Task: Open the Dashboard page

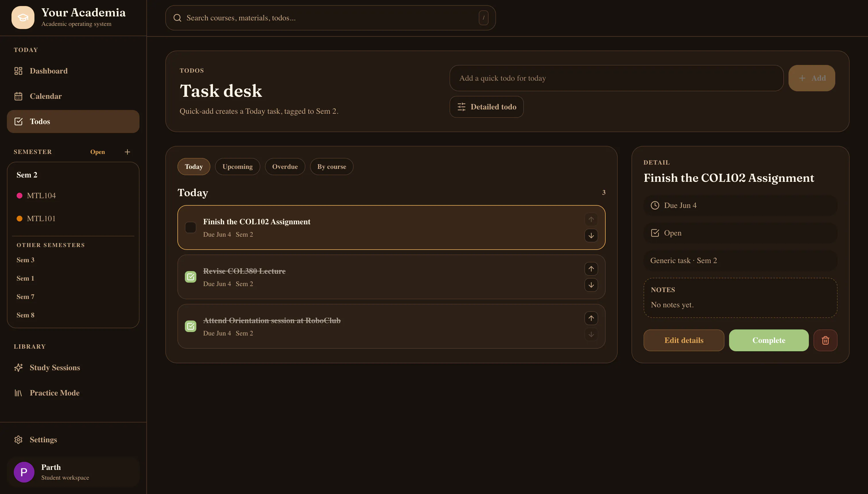Action: click(x=73, y=71)
